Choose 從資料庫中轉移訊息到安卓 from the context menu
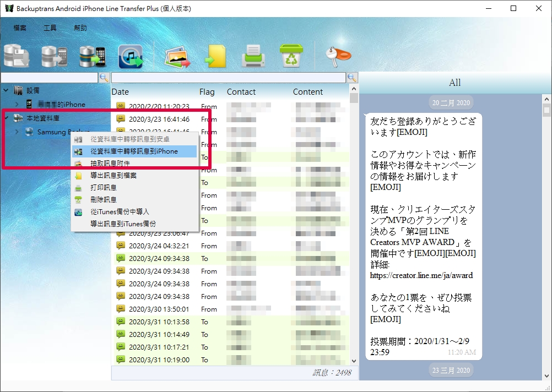The image size is (552, 392). tap(134, 139)
